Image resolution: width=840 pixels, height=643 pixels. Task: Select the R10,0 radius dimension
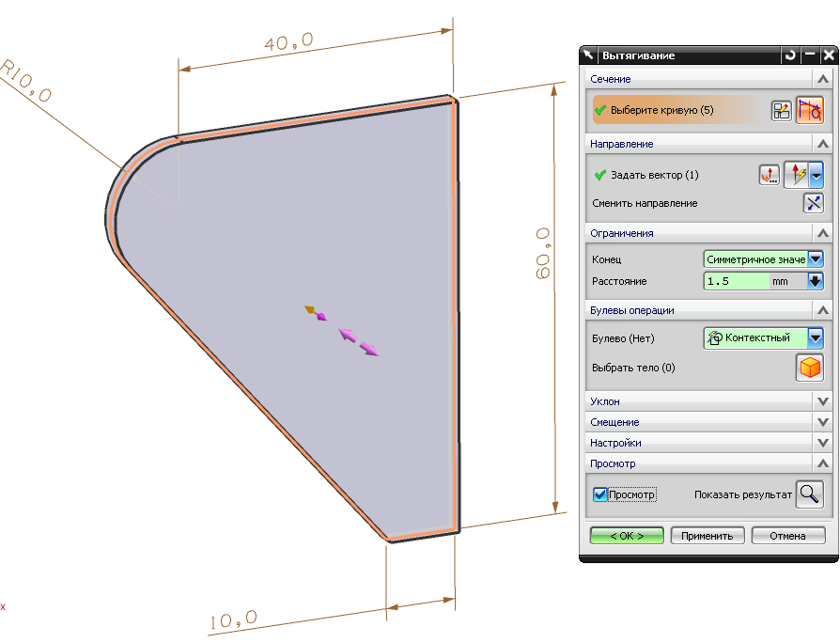point(25,81)
